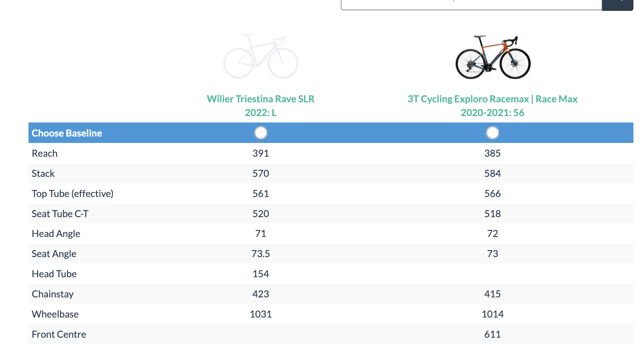
Task: Click the Choose Baseline header label
Action: pos(67,133)
